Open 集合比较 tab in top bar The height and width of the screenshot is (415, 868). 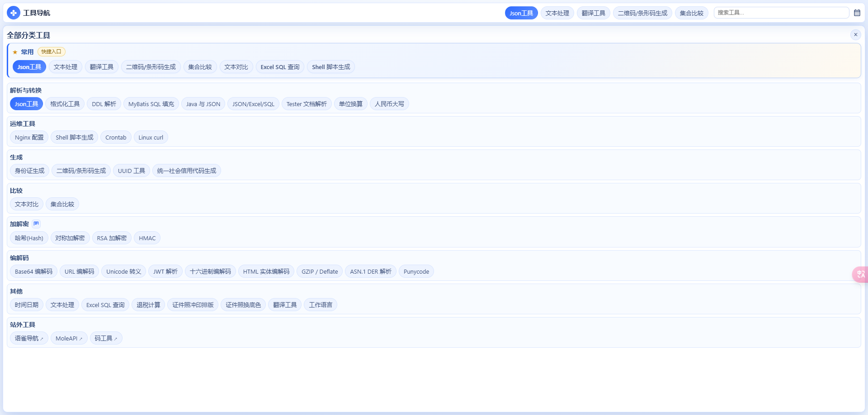[x=691, y=13]
